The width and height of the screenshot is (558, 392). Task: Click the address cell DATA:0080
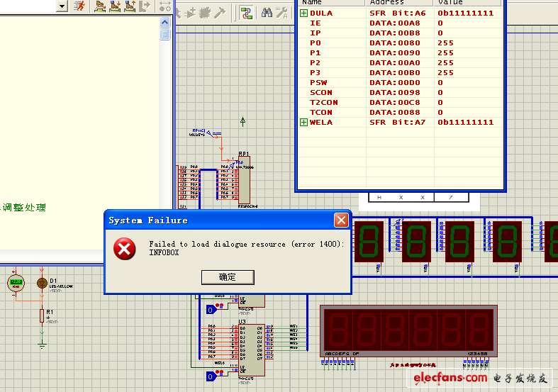[395, 43]
